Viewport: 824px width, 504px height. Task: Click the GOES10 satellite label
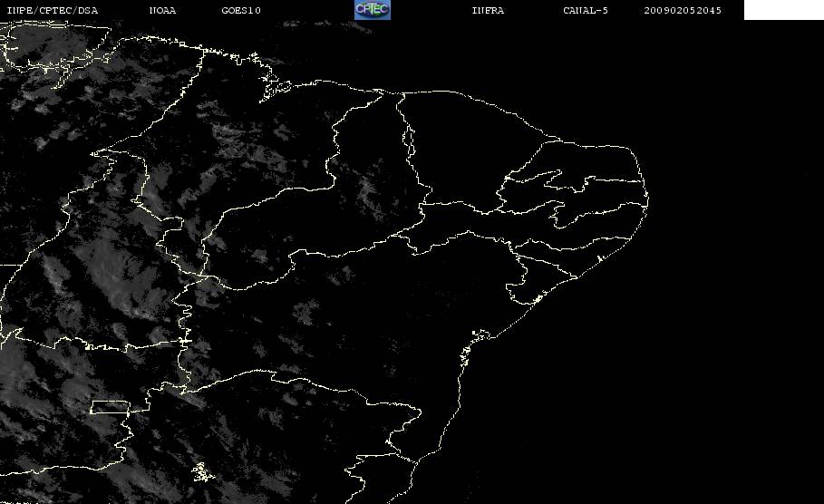click(241, 10)
